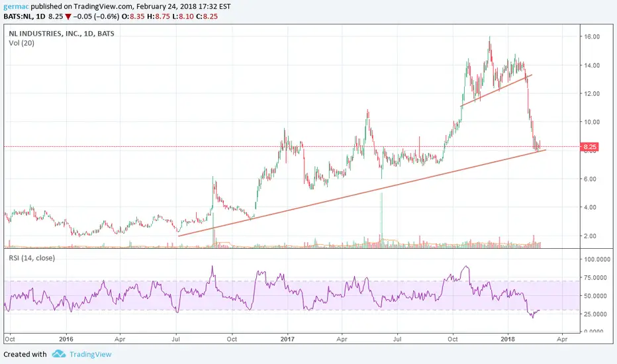The width and height of the screenshot is (617, 364).
Task: Click the TradingView cloud logo icon
Action: 59,354
